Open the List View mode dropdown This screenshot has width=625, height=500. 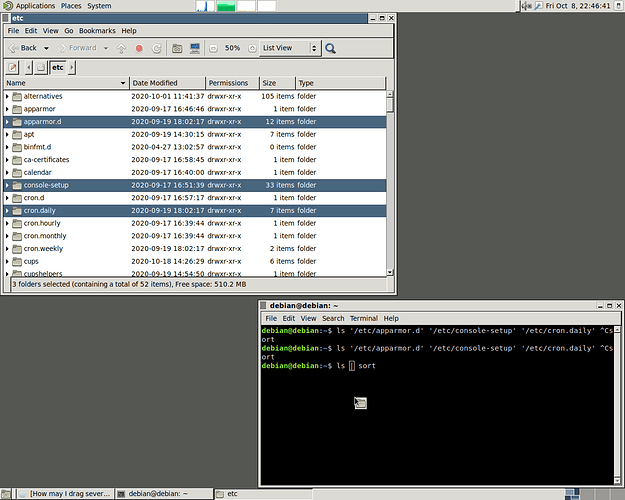(290, 48)
